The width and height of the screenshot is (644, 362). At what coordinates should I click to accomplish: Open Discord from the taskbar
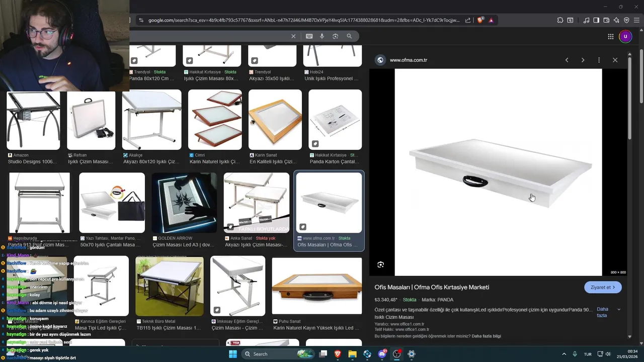(x=382, y=354)
